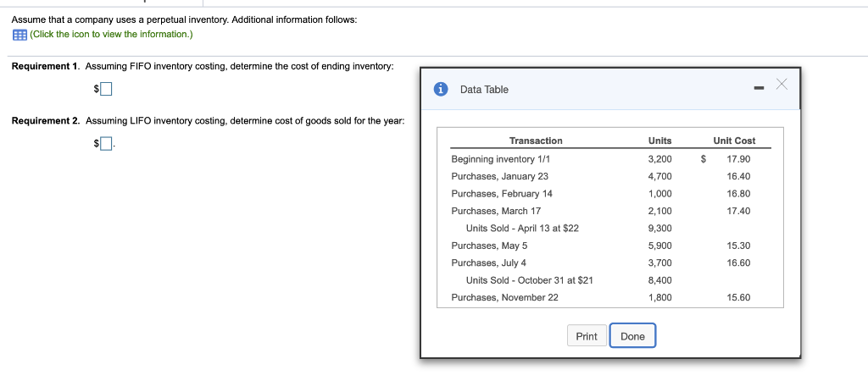The height and width of the screenshot is (381, 868).
Task: Click the Done button
Action: (632, 336)
